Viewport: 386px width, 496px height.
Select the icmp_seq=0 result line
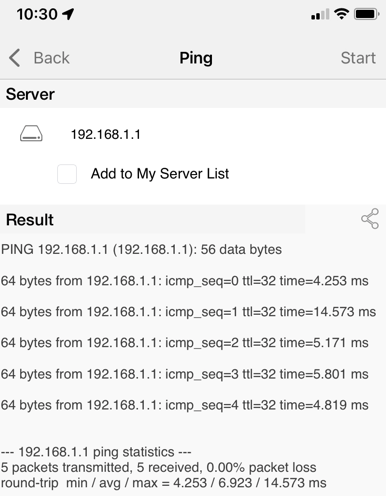pyautogui.click(x=185, y=281)
